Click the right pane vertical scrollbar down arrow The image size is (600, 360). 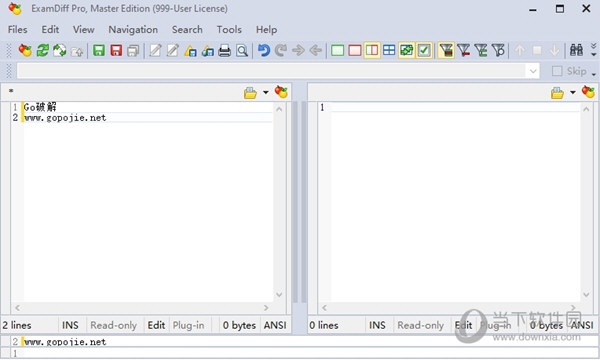(586, 294)
